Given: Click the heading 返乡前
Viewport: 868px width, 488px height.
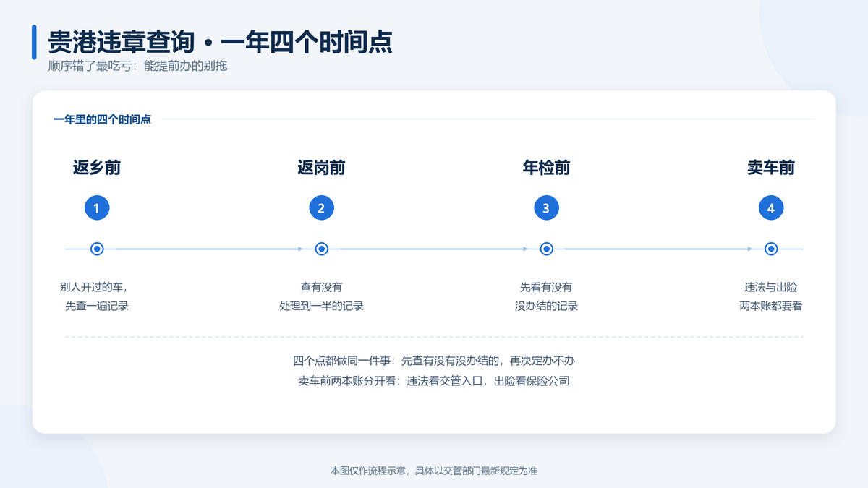Looking at the screenshot, I should click(97, 168).
